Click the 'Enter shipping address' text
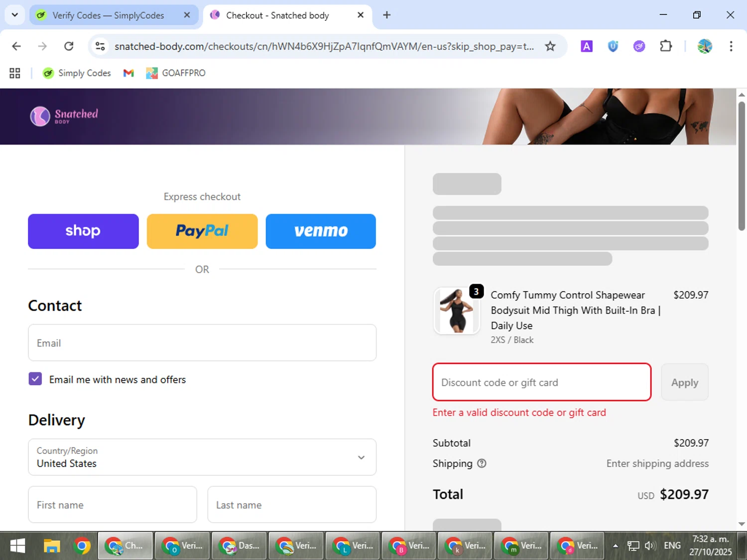Screen dimensions: 747x560 (x=657, y=463)
